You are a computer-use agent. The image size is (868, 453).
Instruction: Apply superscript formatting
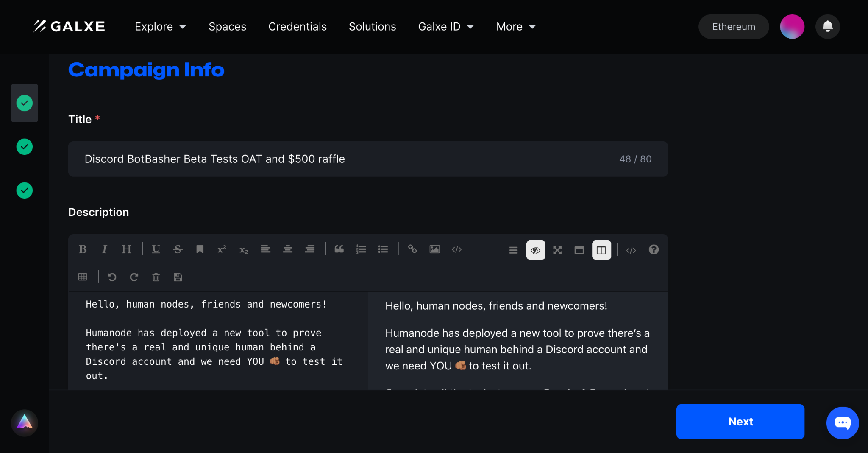[x=222, y=249]
